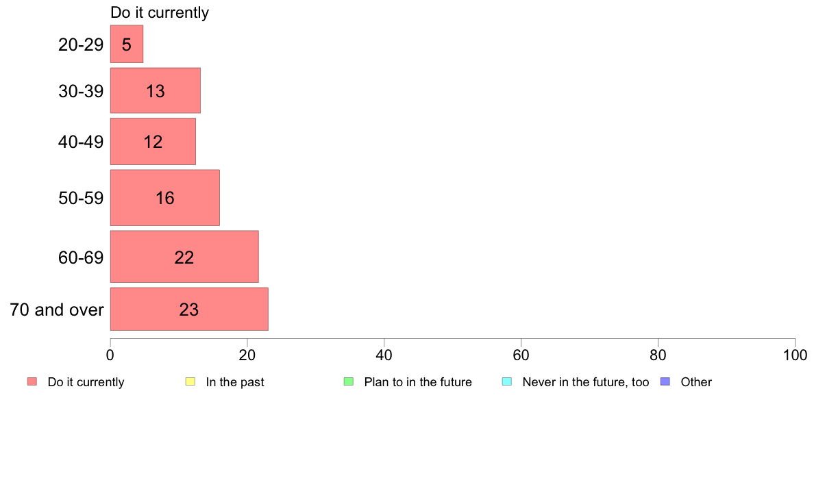Select the 30-39 bar showing 13

coord(156,90)
